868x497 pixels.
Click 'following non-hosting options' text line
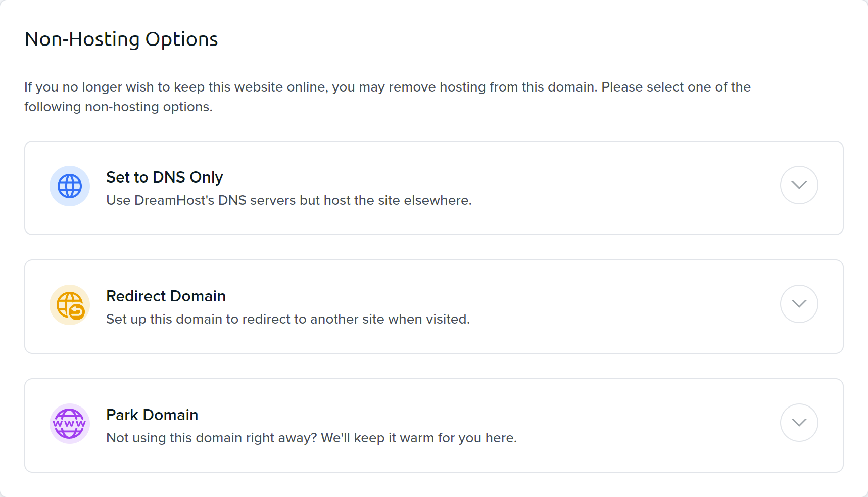click(118, 107)
